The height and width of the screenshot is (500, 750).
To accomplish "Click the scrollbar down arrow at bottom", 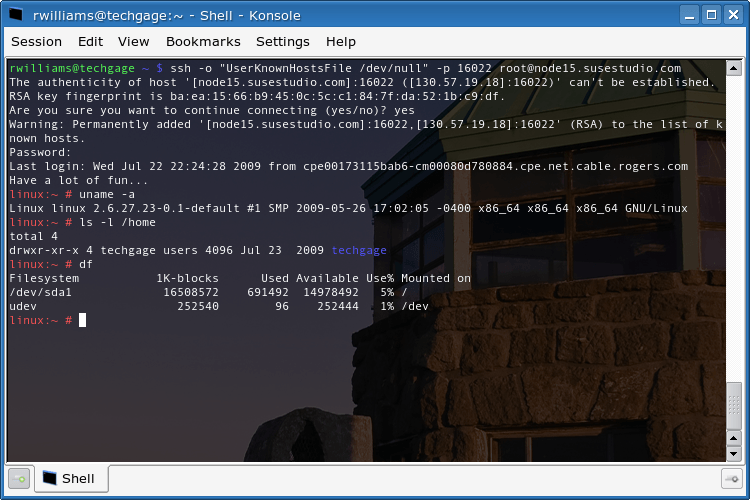I will [x=734, y=453].
